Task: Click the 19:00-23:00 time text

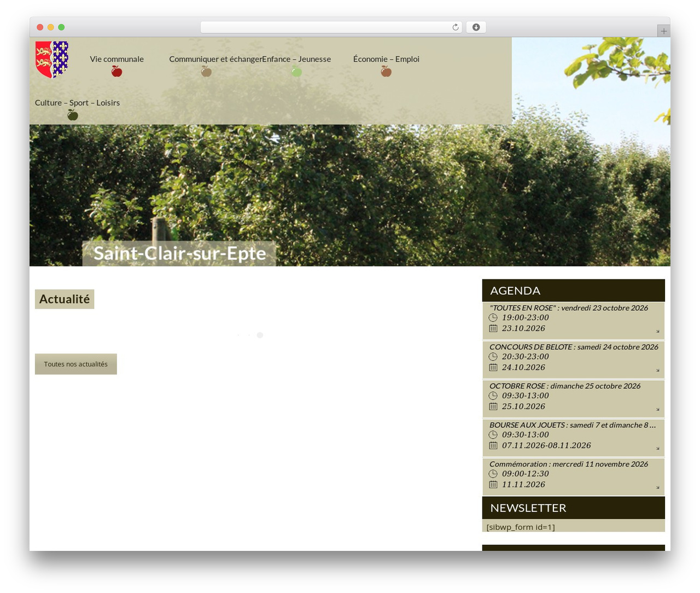Action: pyautogui.click(x=525, y=318)
